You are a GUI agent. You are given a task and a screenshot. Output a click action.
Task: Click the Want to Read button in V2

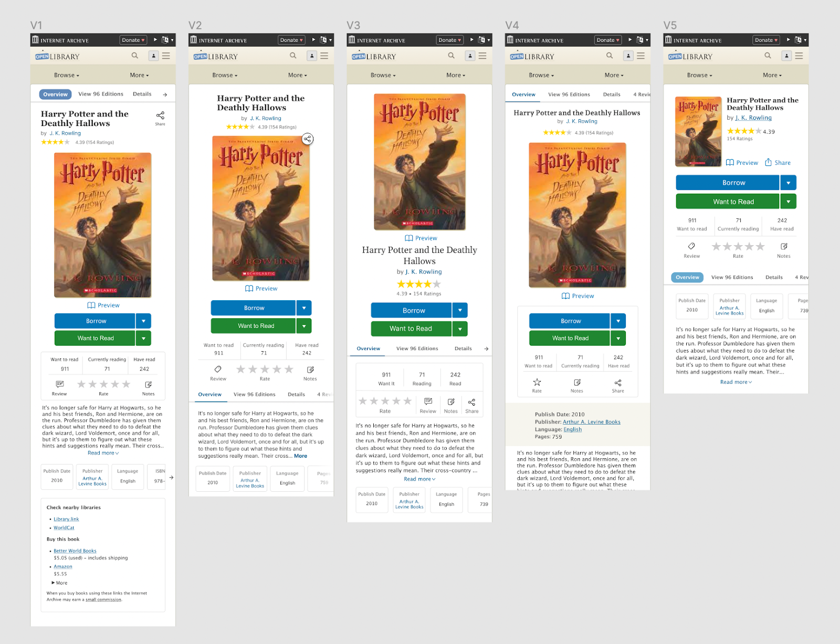click(x=254, y=325)
